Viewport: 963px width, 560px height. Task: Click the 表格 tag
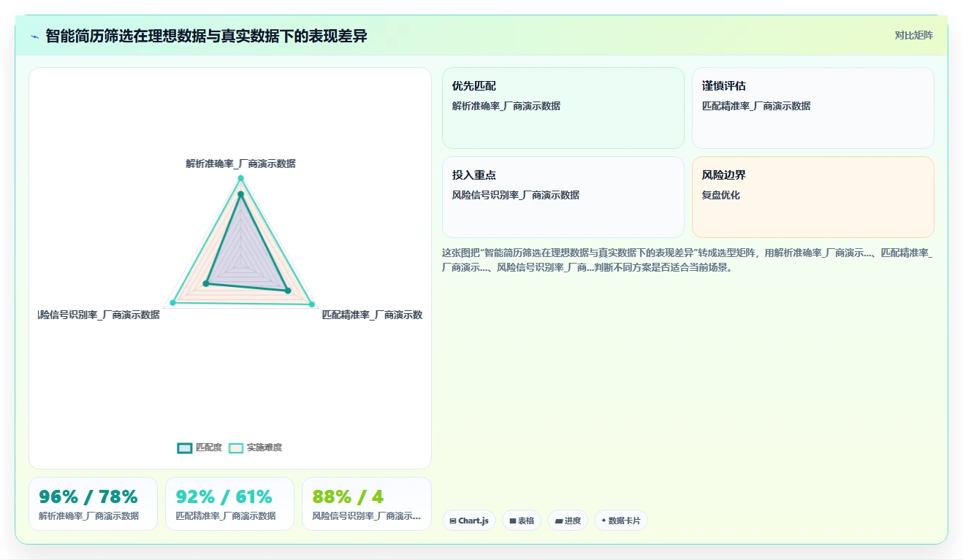522,521
